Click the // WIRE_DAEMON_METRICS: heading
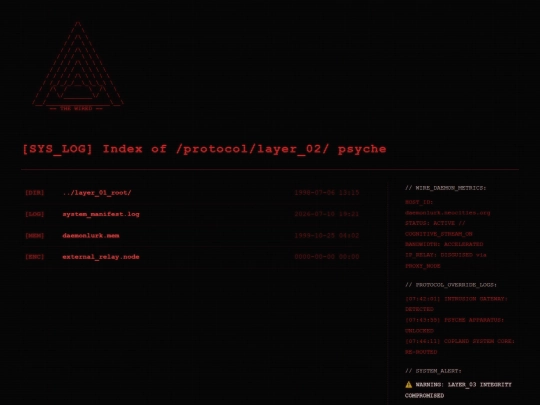This screenshot has height=405, width=540. click(445, 188)
